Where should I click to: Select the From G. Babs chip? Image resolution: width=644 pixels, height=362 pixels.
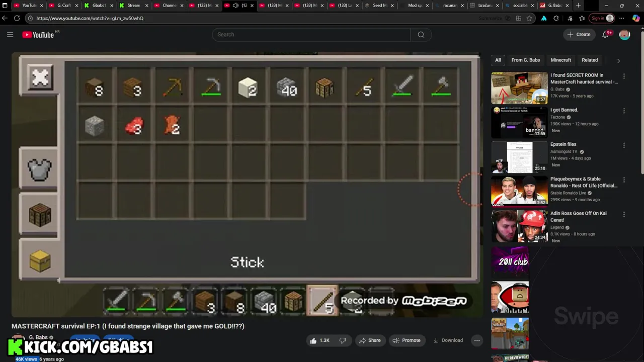525,60
